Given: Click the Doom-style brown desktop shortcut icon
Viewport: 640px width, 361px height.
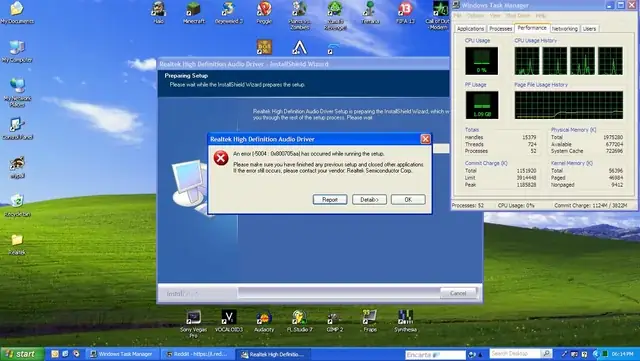Looking at the screenshot, I should pos(264,47).
